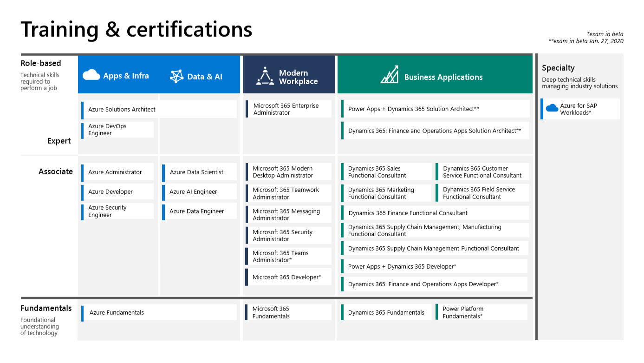The height and width of the screenshot is (363, 644).
Task: Open the Dynamics 365 Fundamentals card
Action: coord(386,312)
